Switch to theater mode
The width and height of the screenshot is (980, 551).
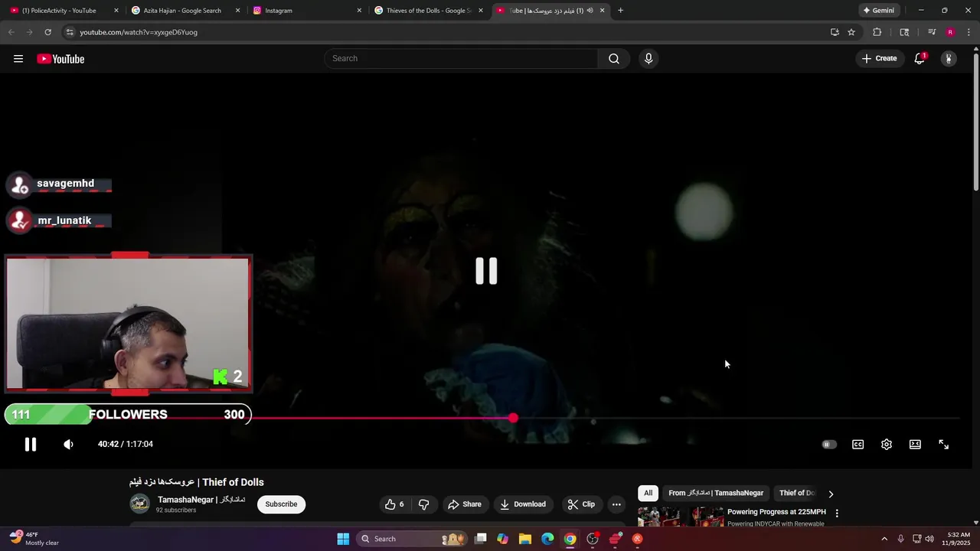(915, 445)
